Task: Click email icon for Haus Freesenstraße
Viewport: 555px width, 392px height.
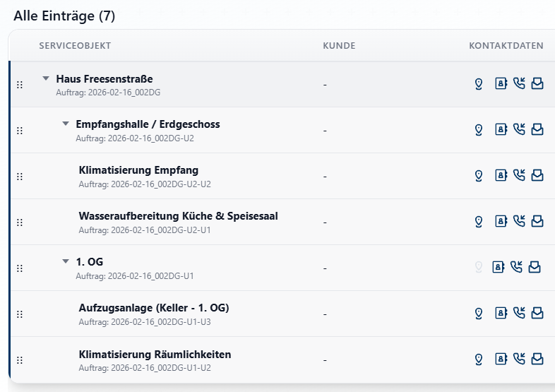Action: point(537,84)
